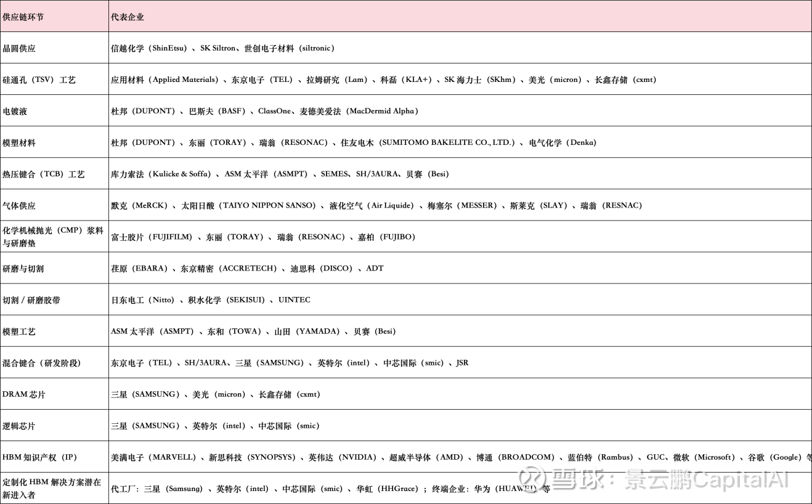Click the company "日东电工（Nitto）"
Screen dimensions: 812x504
(x=143, y=299)
